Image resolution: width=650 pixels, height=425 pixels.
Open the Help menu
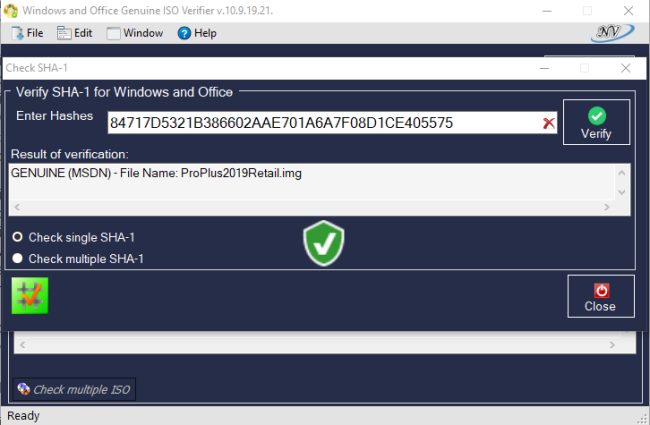(x=197, y=33)
